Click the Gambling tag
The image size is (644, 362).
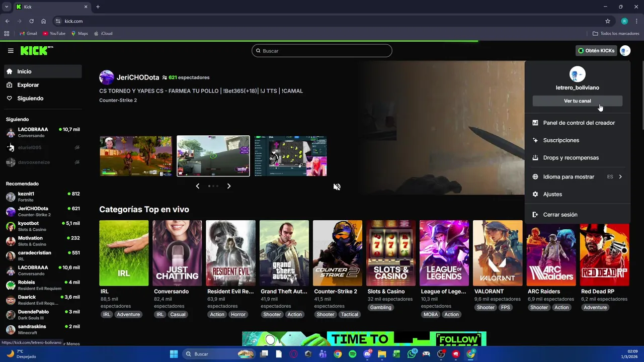click(x=380, y=307)
